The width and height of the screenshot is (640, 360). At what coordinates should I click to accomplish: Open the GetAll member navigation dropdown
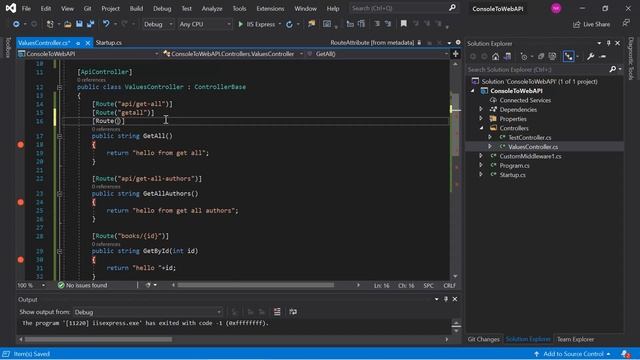pyautogui.click(x=378, y=54)
